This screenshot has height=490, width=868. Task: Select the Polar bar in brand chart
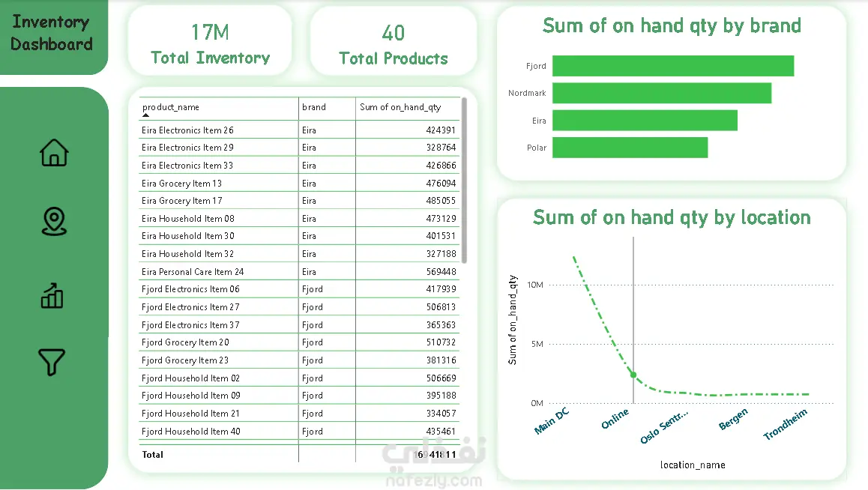click(630, 148)
